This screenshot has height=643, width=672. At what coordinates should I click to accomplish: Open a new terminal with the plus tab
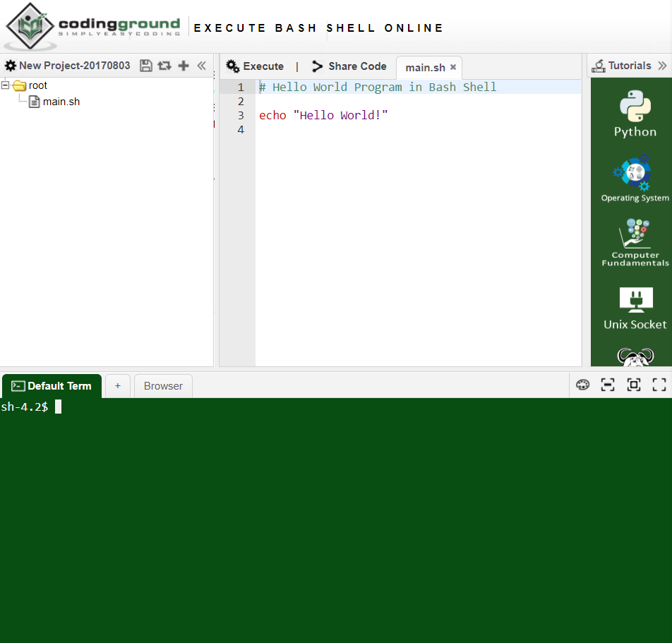[x=117, y=385]
